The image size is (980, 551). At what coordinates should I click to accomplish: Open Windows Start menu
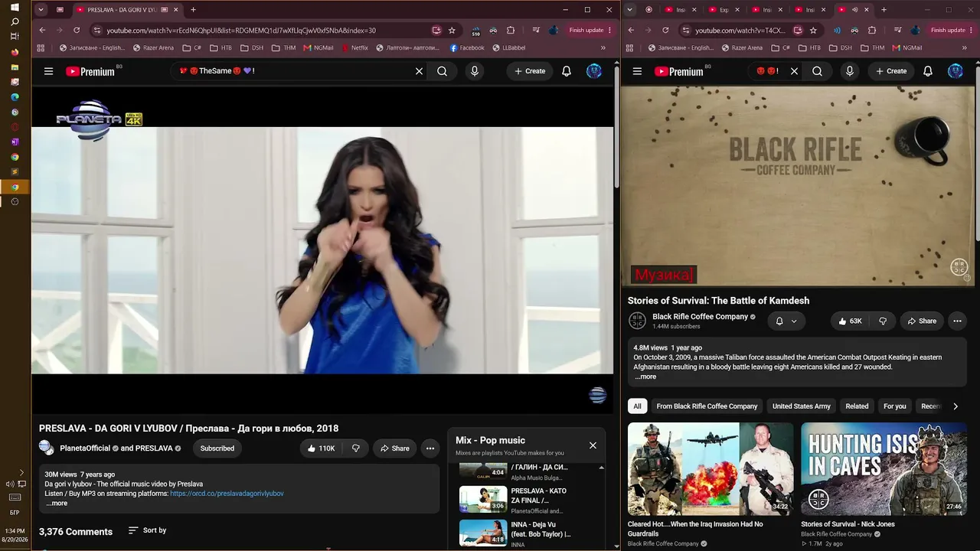pyautogui.click(x=15, y=7)
